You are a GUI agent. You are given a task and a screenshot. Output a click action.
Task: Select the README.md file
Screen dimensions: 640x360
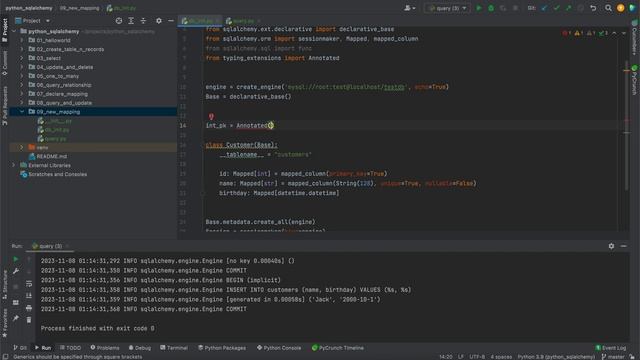coord(51,156)
